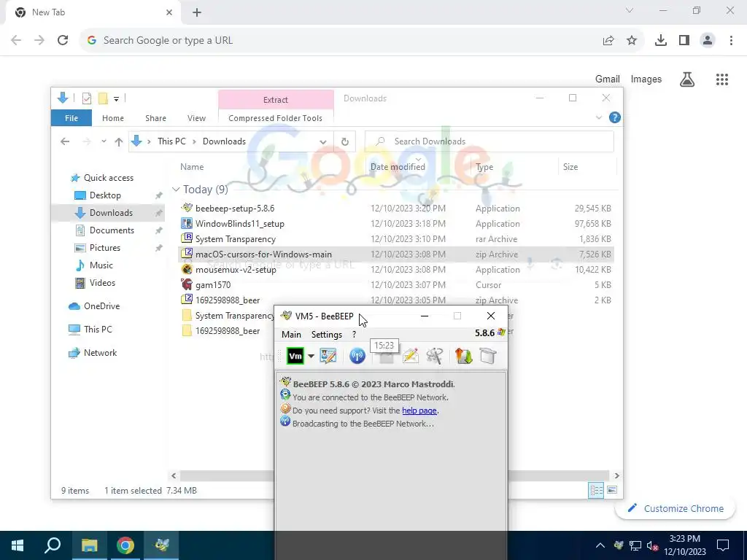Switch to details view in Explorer status bar
This screenshot has height=560, width=747.
pos(596,490)
